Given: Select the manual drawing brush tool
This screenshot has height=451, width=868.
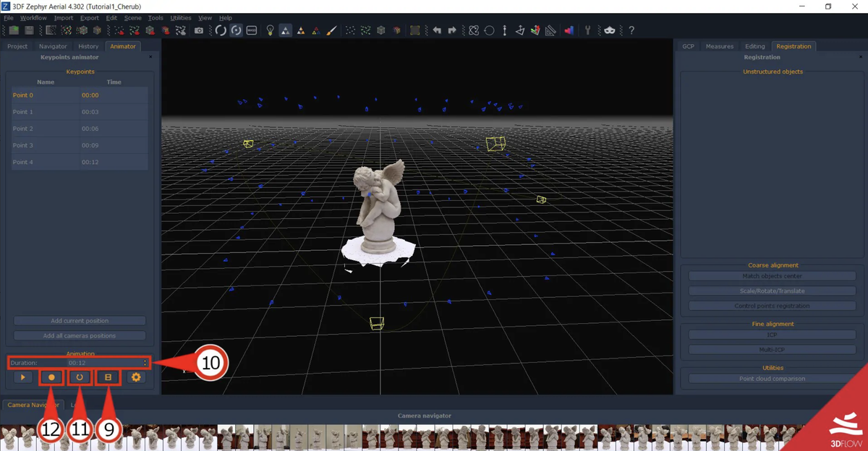Looking at the screenshot, I should click(331, 30).
